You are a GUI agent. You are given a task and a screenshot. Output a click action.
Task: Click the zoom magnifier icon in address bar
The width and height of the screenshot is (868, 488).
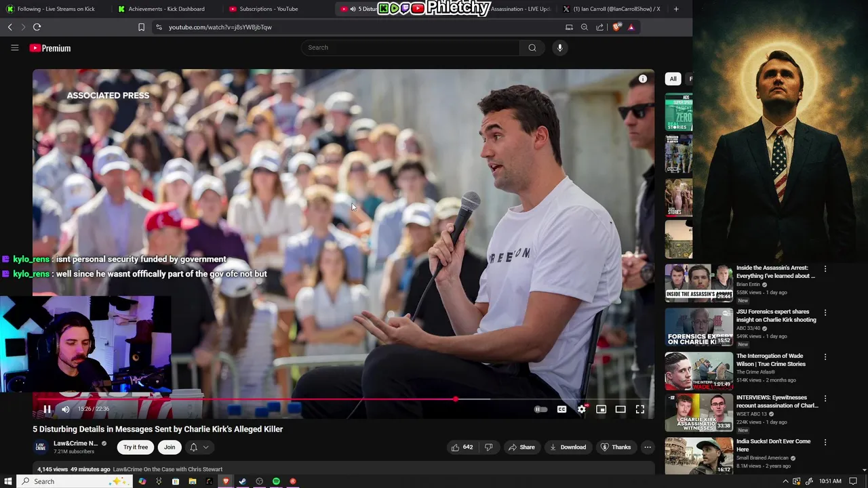tap(585, 27)
